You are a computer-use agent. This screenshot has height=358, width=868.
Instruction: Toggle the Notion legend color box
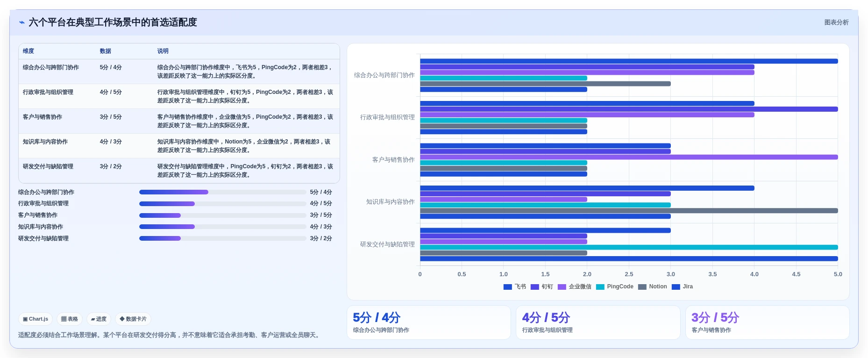coord(642,287)
